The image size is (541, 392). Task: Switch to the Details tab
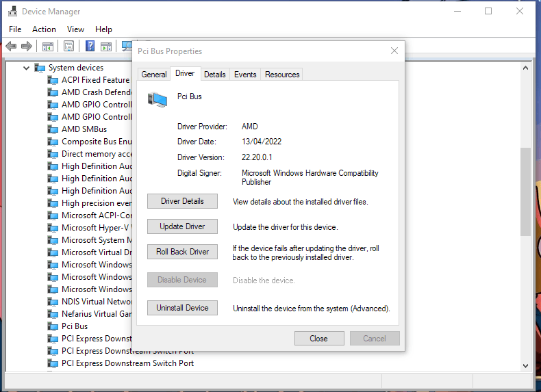pos(214,75)
